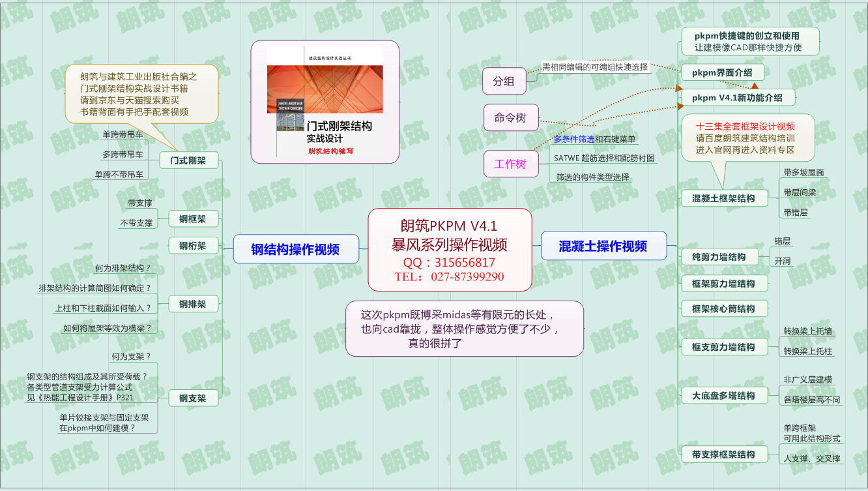Select the 单跨不带吊车 subtopic
The image size is (868, 491).
pyautogui.click(x=119, y=174)
